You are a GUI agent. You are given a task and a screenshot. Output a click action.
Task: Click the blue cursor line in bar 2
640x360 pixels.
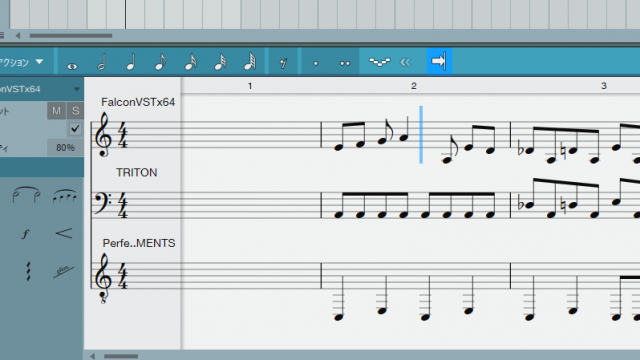[x=421, y=135]
